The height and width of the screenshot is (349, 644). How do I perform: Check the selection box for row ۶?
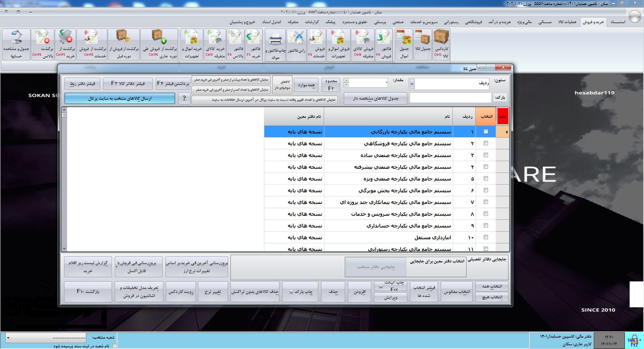pos(486,190)
